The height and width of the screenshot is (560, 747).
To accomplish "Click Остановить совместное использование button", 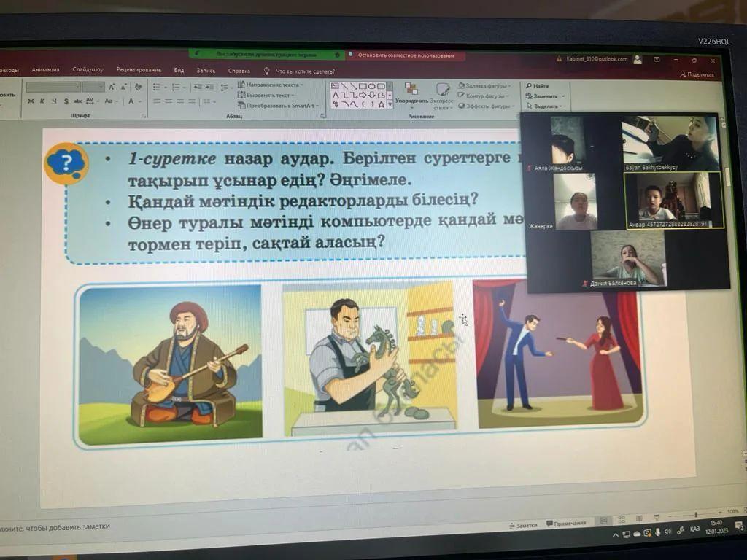I will pyautogui.click(x=406, y=55).
